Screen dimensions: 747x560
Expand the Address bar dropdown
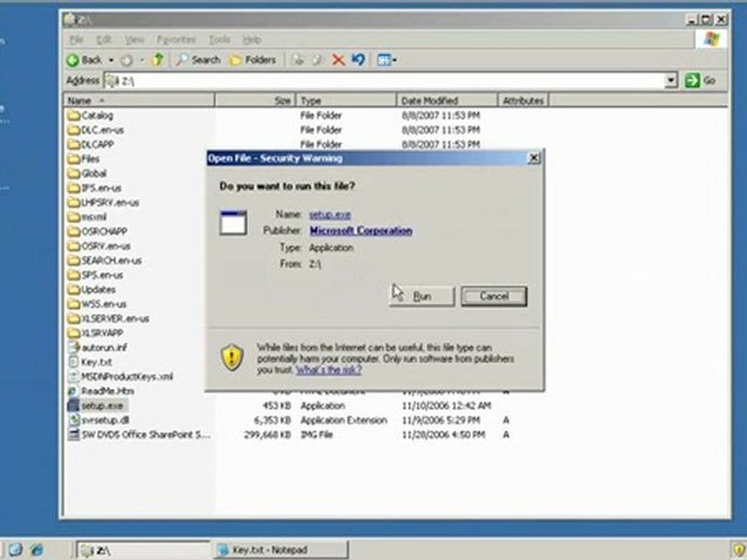tap(671, 80)
